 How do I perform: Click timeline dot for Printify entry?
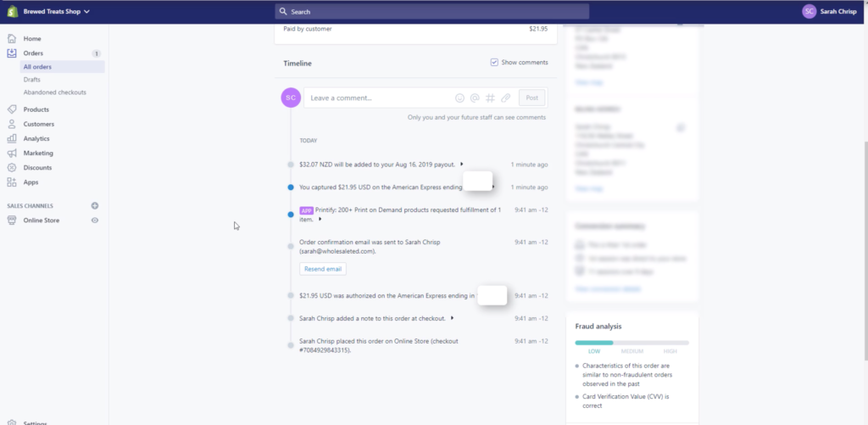click(x=291, y=215)
